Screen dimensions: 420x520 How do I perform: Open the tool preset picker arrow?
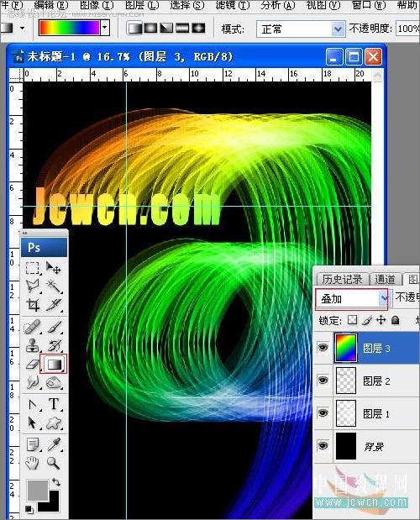pos(22,29)
